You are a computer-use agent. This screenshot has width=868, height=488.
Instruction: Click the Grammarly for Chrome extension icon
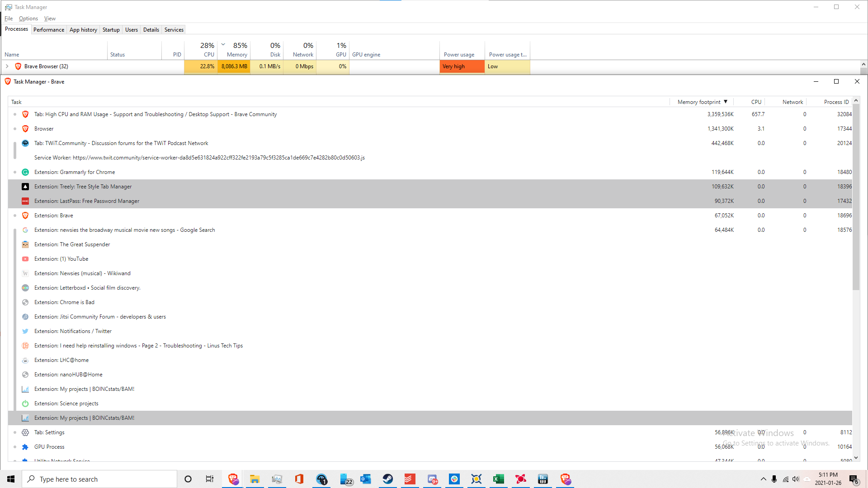[25, 172]
